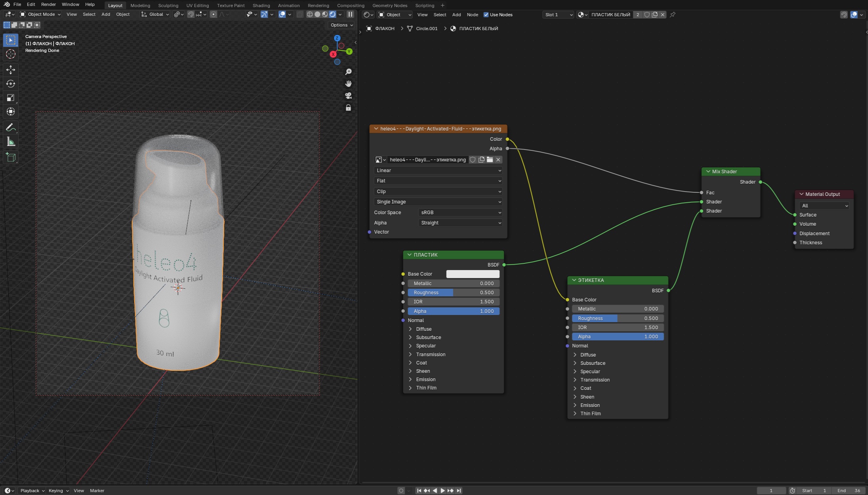Viewport: 868px width, 495px height.
Task: Play animation forward
Action: coord(443,491)
